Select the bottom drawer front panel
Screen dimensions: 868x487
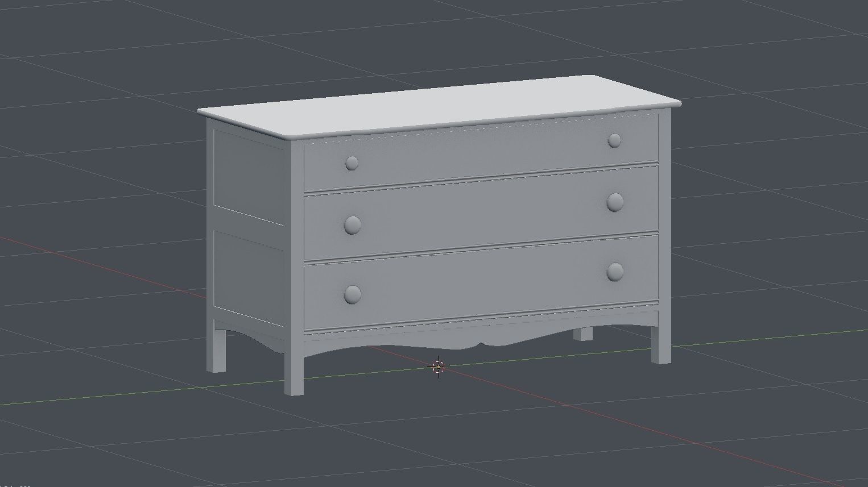tap(481, 282)
